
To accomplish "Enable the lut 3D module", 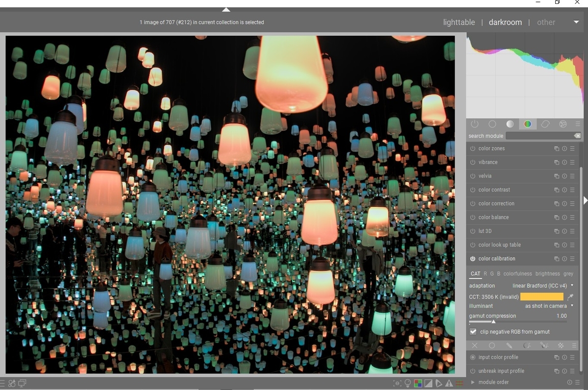I will [x=473, y=231].
